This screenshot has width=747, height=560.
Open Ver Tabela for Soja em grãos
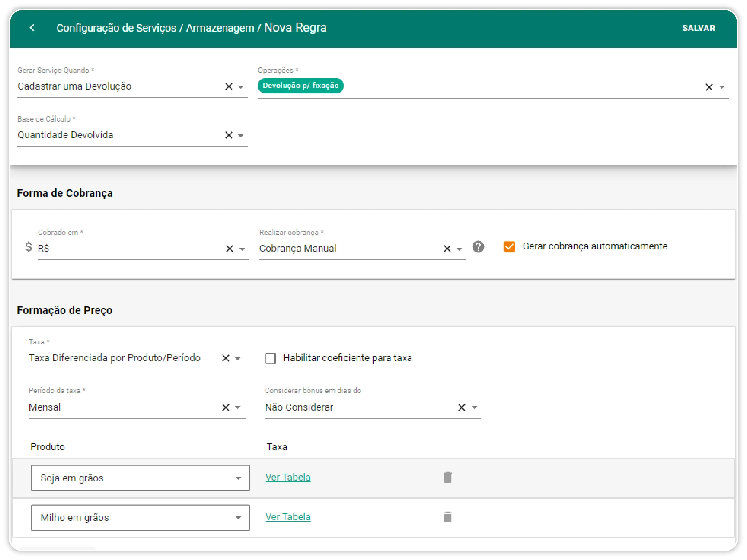tap(288, 477)
